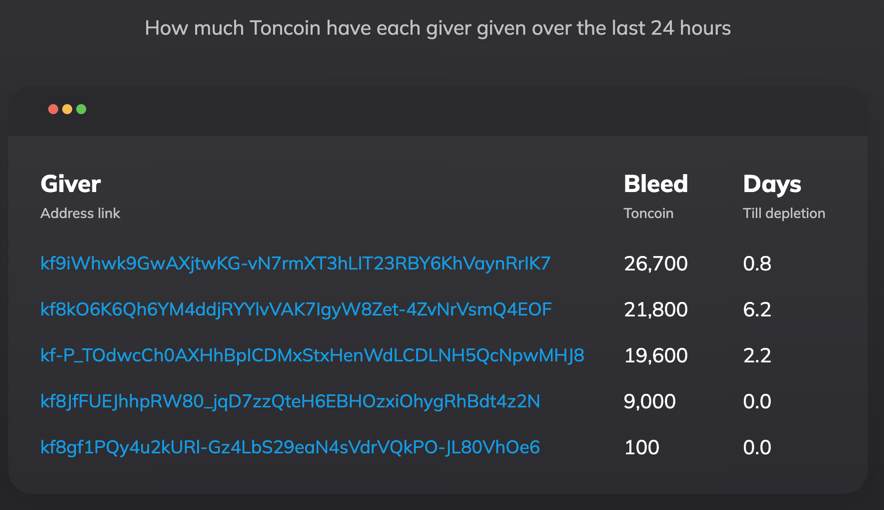Click the green window dot
The image size is (884, 510).
tap(81, 109)
